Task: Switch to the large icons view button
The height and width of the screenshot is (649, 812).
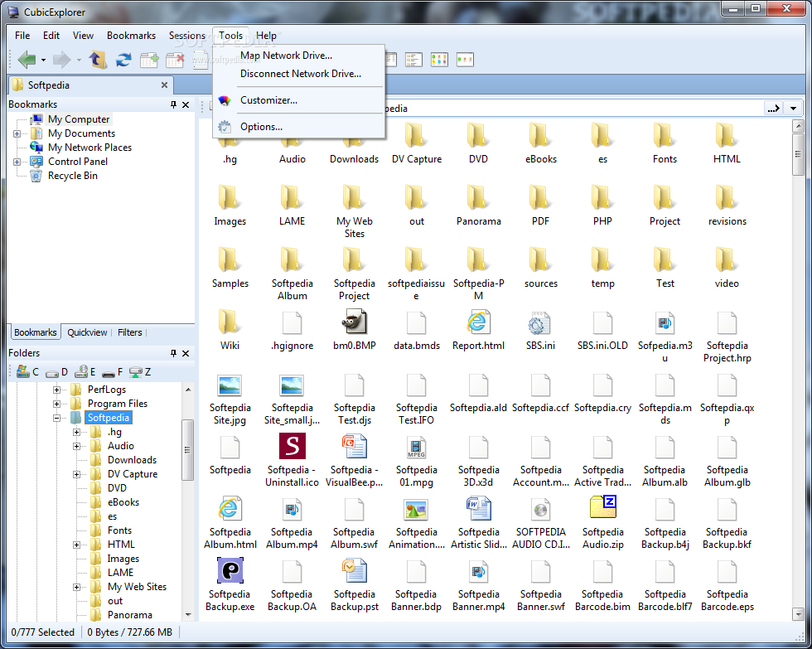Action: tap(439, 60)
